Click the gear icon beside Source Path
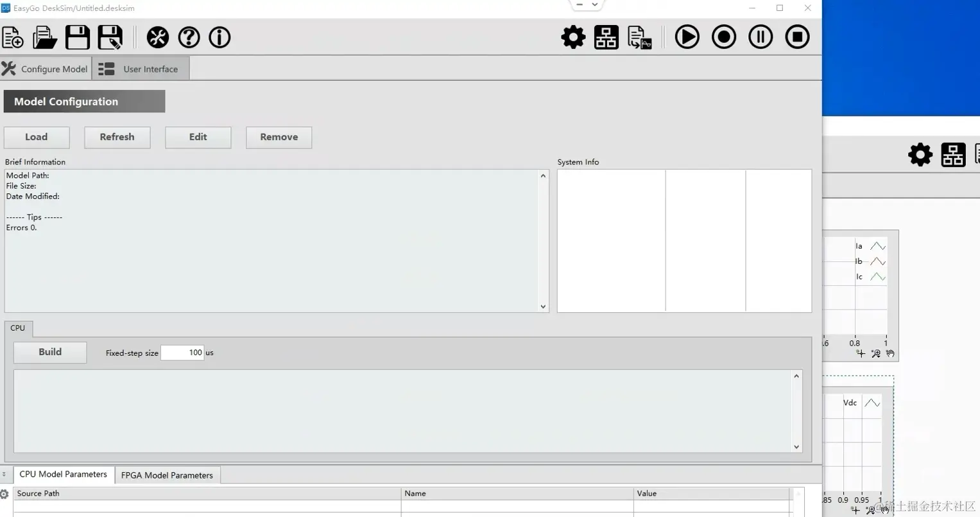This screenshot has height=517, width=980. [4, 494]
